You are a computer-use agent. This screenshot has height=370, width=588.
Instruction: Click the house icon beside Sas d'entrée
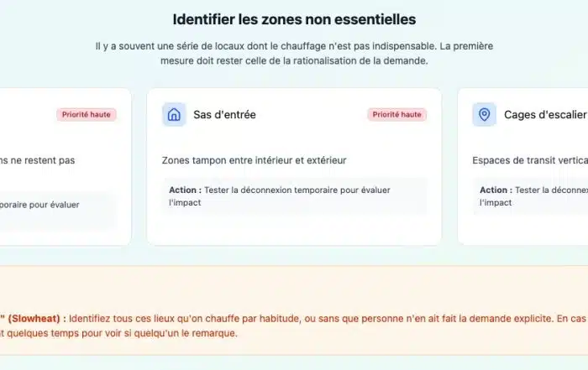pos(174,115)
